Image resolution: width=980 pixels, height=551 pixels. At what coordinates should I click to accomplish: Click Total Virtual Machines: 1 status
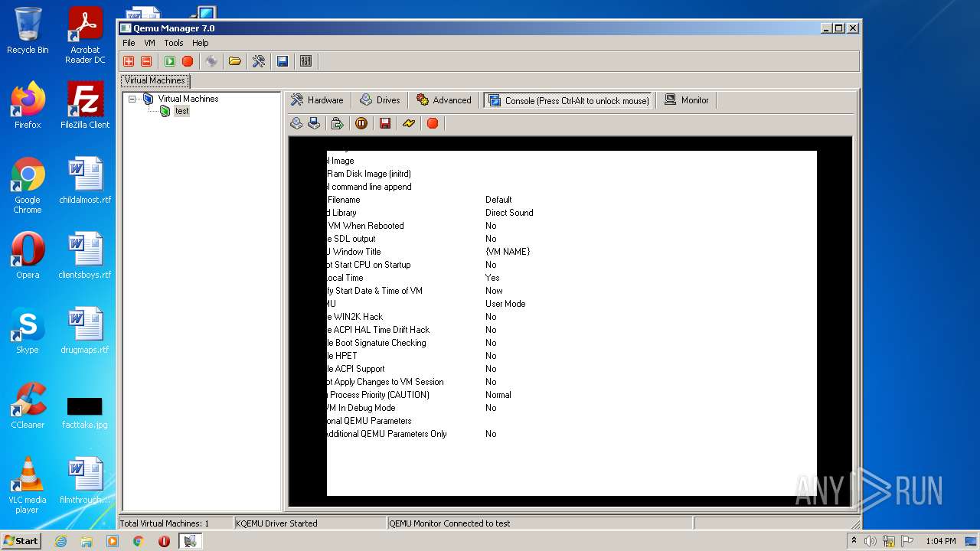coord(165,523)
